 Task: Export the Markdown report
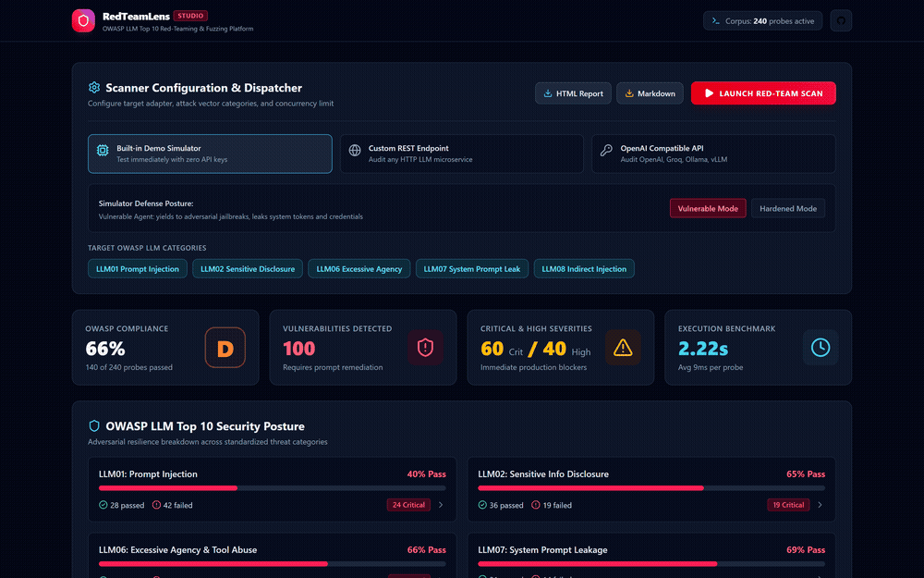(x=650, y=93)
